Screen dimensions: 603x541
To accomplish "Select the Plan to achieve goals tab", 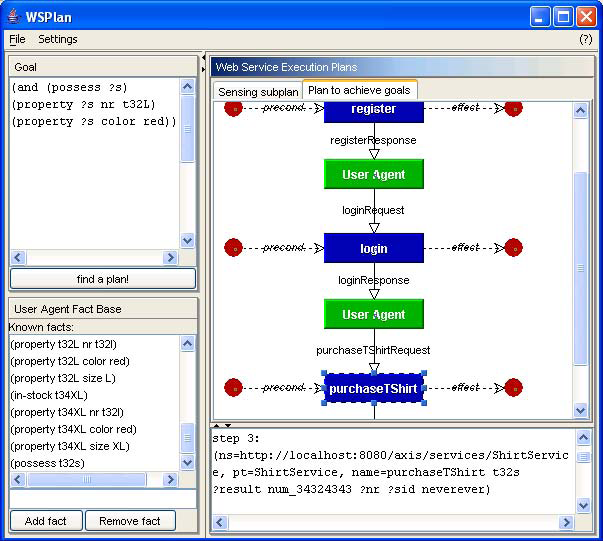I will coord(360,90).
